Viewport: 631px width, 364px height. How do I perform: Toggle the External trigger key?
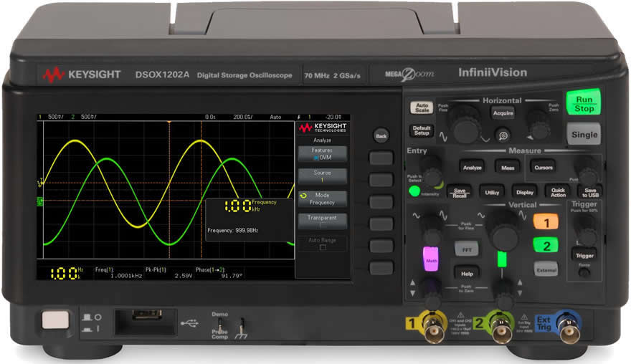546,269
